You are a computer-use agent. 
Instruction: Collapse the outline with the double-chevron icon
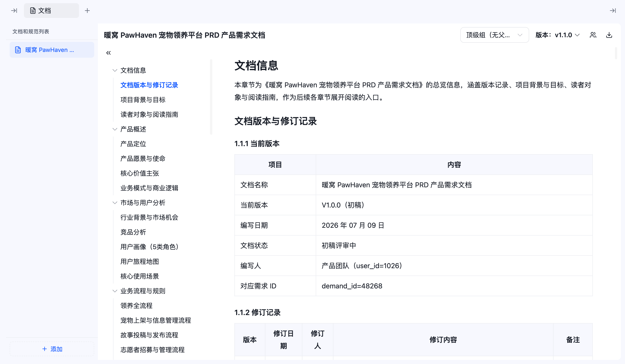[x=108, y=53]
